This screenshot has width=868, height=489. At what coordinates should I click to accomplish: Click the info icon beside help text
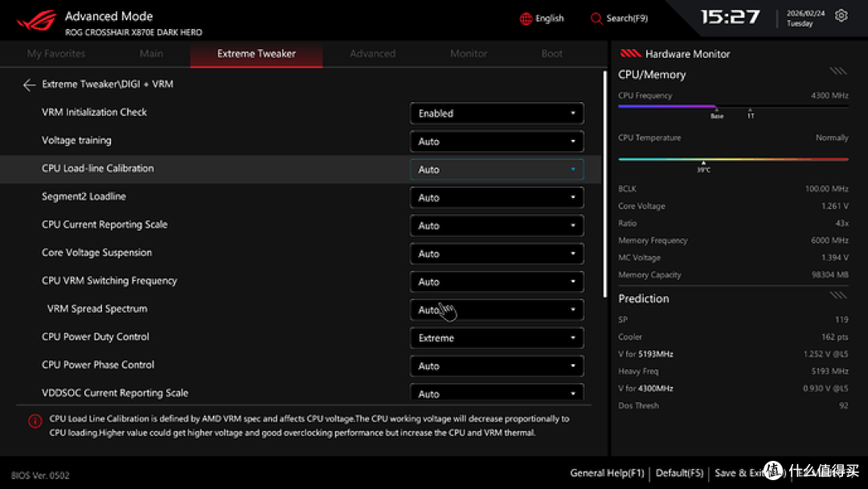point(35,421)
